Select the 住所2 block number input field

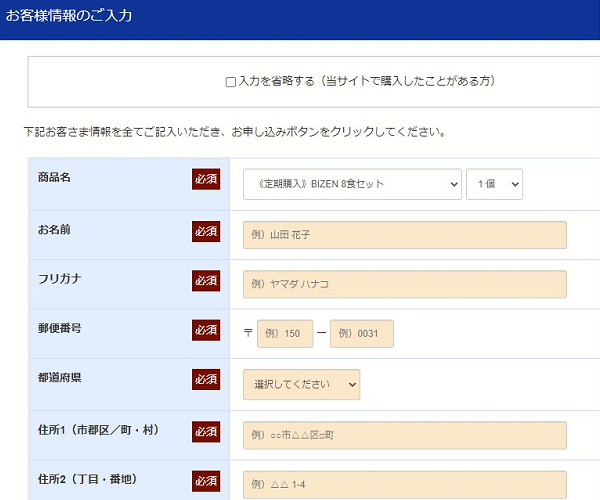(404, 484)
